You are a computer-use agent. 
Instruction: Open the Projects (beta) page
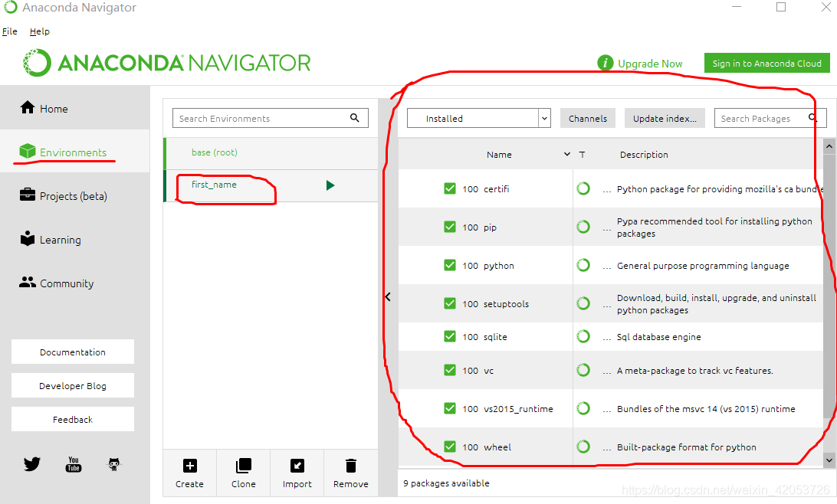point(75,196)
